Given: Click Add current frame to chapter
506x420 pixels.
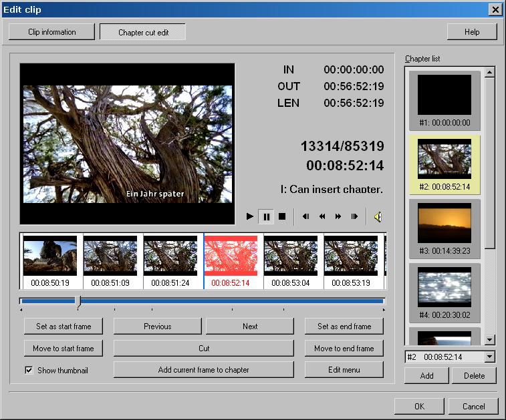Looking at the screenshot, I should click(203, 370).
